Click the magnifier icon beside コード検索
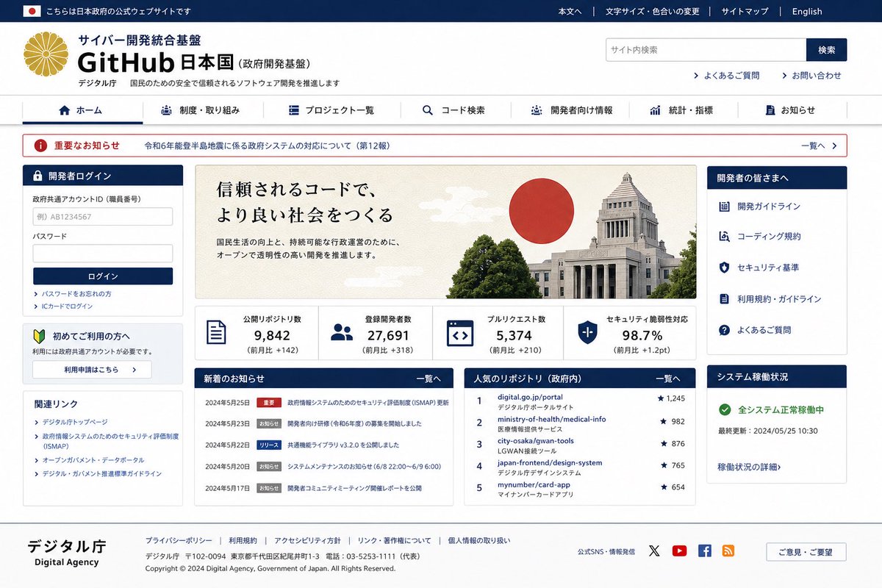 [428, 110]
